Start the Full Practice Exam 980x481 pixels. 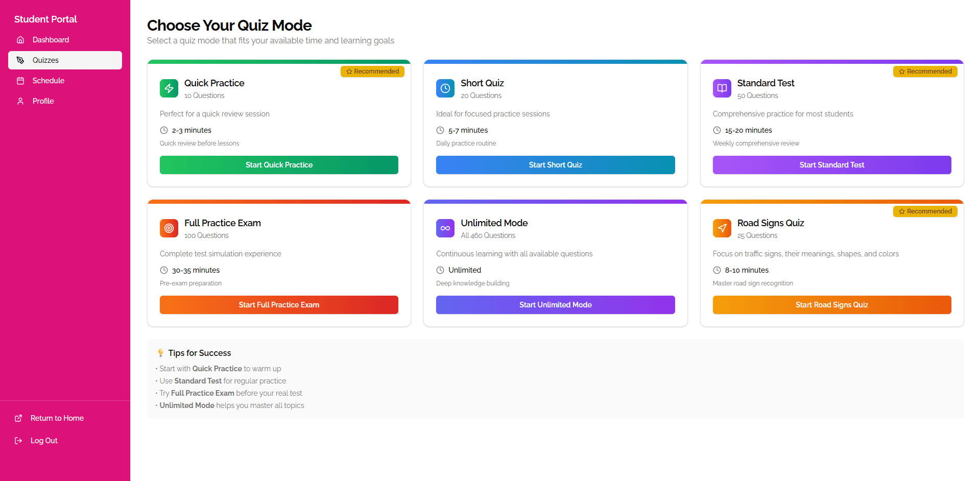(279, 305)
